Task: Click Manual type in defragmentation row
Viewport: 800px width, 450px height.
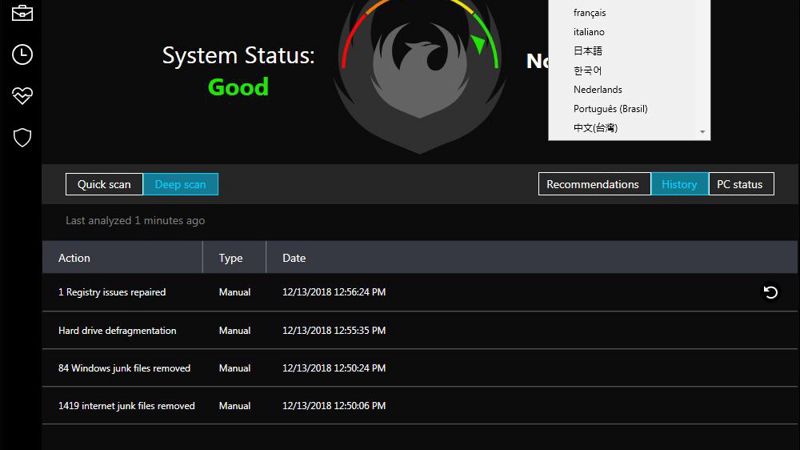Action: (x=235, y=331)
